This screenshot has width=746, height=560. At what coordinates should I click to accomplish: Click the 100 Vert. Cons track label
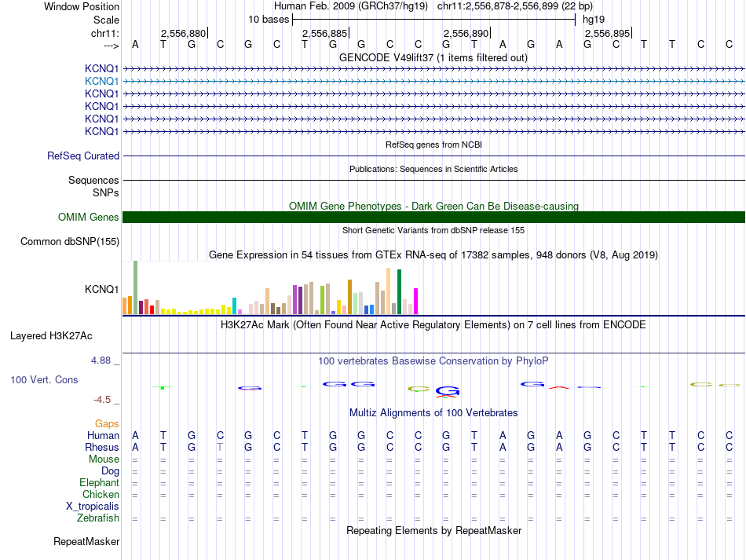point(44,379)
